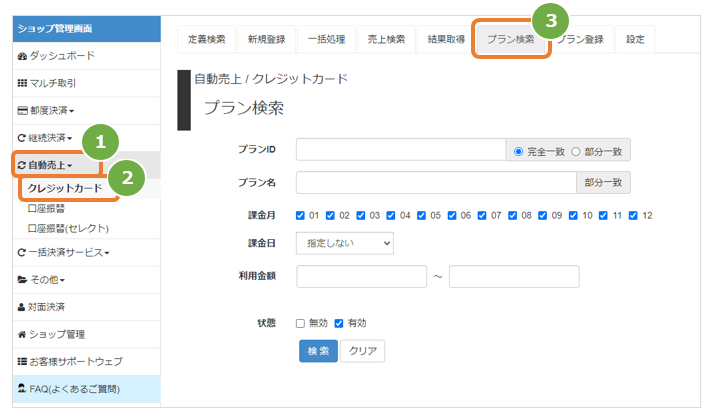The width and height of the screenshot is (711, 416).
Task: Click the プラン名 text field
Action: point(436,182)
